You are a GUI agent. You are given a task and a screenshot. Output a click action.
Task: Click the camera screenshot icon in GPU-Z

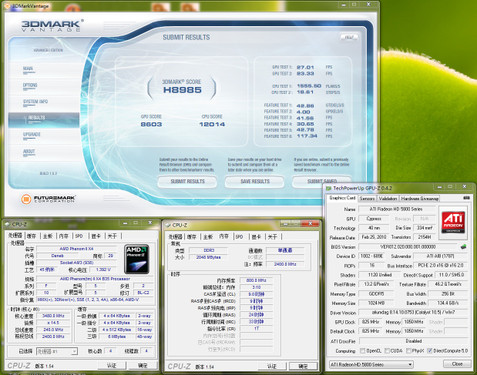(x=466, y=198)
